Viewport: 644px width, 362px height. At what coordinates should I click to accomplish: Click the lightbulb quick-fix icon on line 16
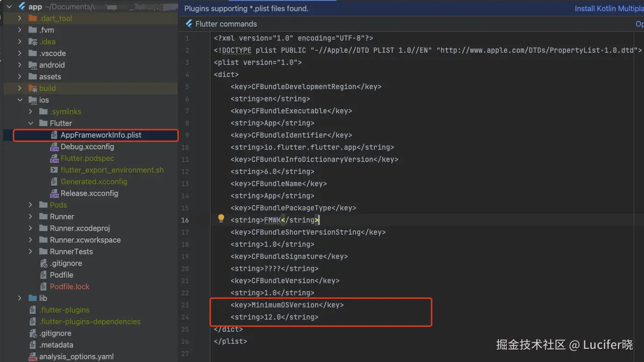click(x=221, y=219)
